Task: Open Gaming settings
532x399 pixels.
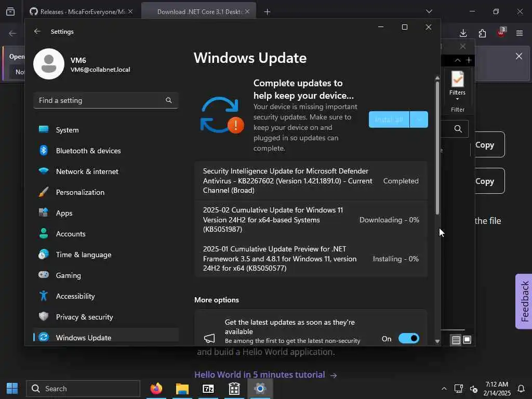Action: click(x=106, y=275)
